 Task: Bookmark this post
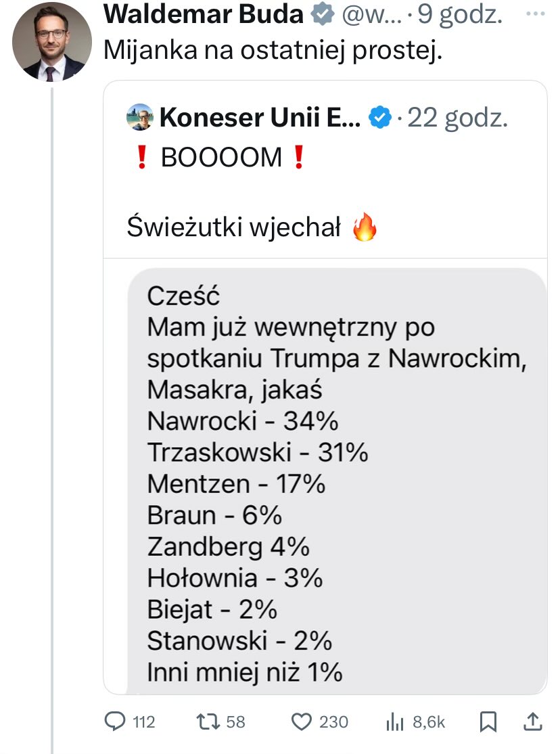[488, 722]
